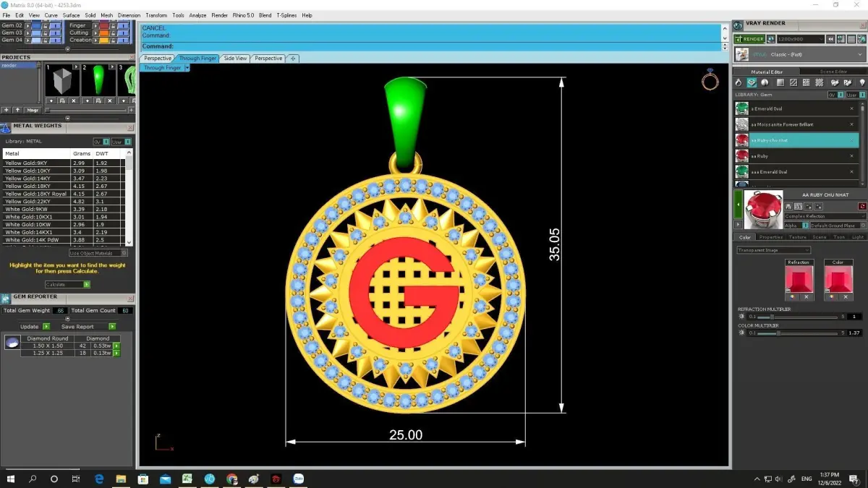Open the render resolution 1200x900 dropdown

point(799,39)
